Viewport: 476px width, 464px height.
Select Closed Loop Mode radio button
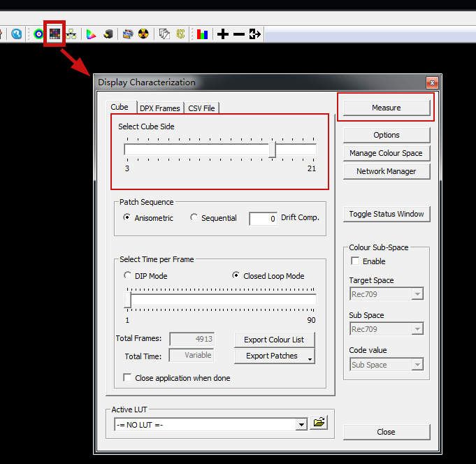click(236, 275)
